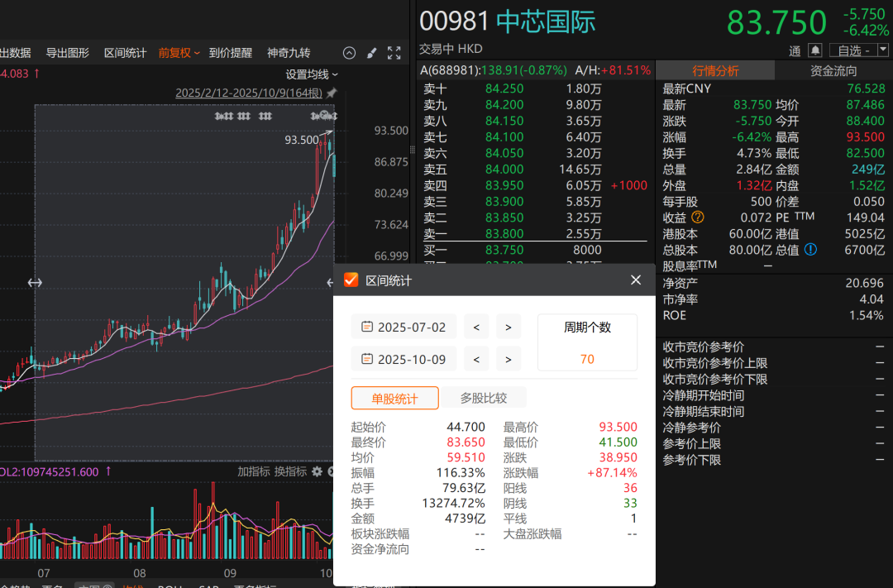Click 神奇九转 in chart toolbar

pyautogui.click(x=289, y=53)
